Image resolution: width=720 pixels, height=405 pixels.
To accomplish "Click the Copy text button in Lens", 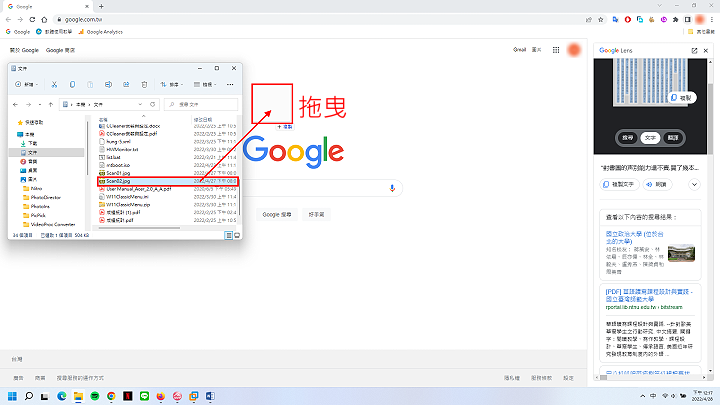I will pyautogui.click(x=619, y=185).
